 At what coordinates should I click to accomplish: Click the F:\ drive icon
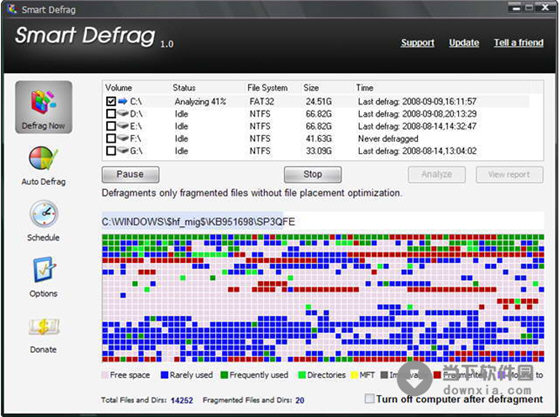(x=123, y=138)
